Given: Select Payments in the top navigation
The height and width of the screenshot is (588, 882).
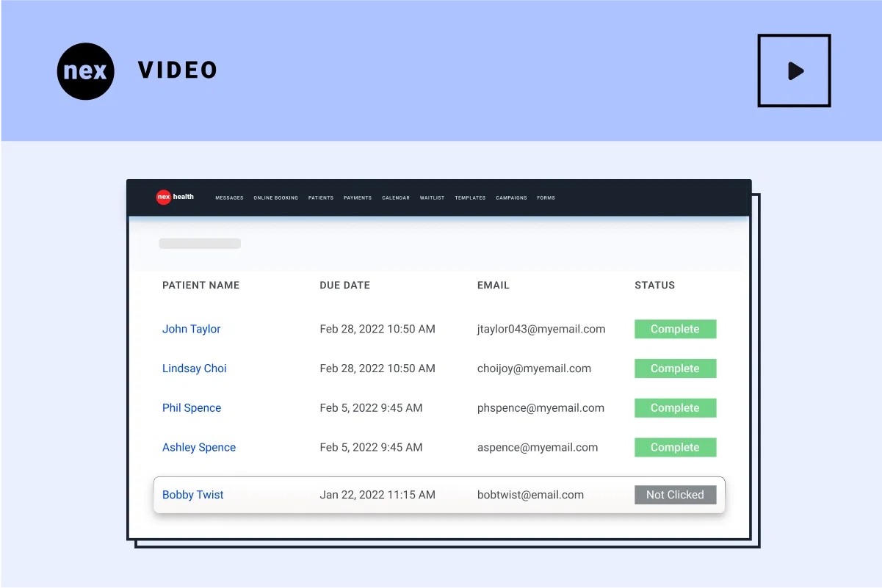Looking at the screenshot, I should click(x=358, y=198).
